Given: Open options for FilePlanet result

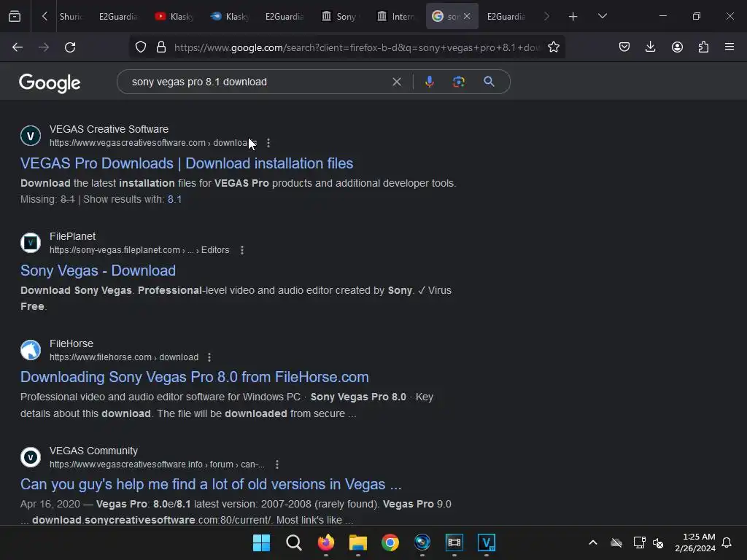Looking at the screenshot, I should click(242, 250).
